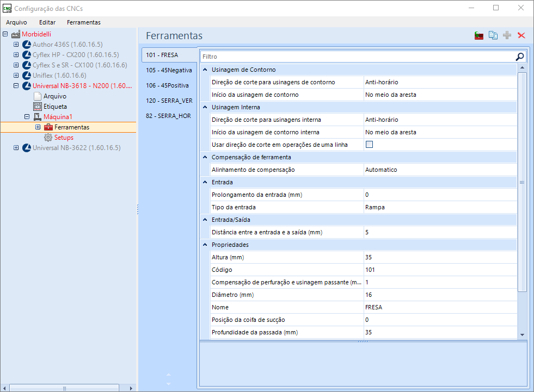534x392 pixels.
Task: Click the 'Início da usinagem de contorno' value field
Action: pos(440,95)
